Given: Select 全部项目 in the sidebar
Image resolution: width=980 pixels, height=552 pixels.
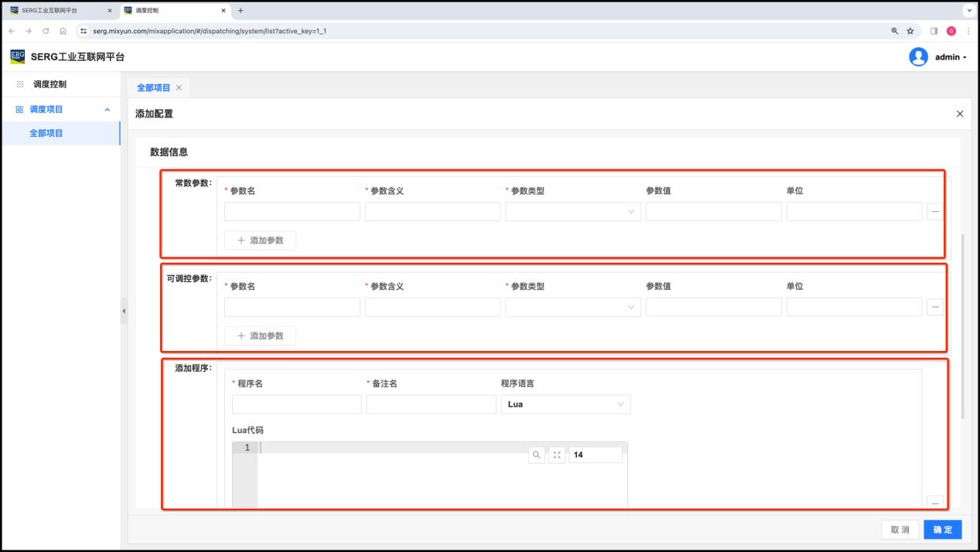Looking at the screenshot, I should [x=46, y=133].
